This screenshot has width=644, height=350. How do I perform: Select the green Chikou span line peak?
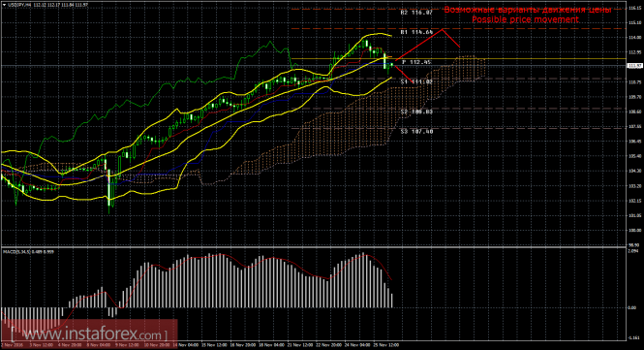(x=270, y=42)
